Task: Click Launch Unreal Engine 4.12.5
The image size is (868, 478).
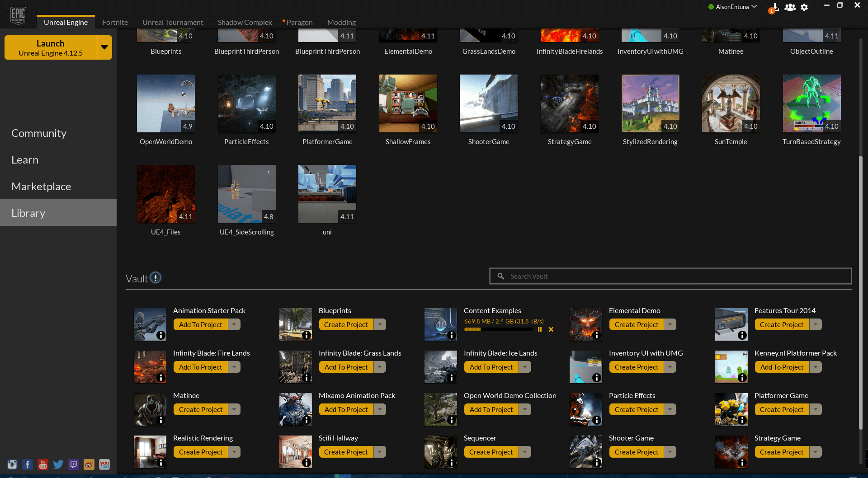Action: tap(51, 47)
